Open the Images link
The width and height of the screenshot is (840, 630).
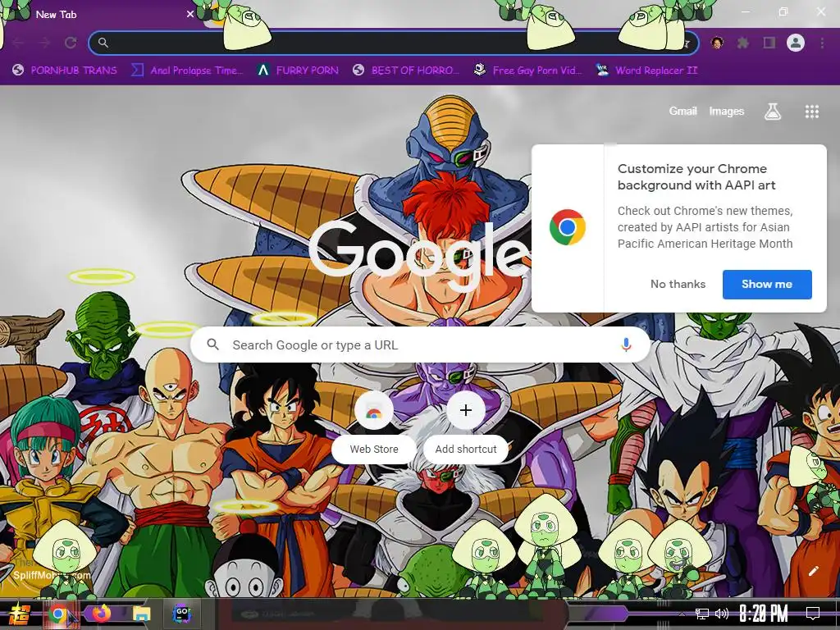(x=727, y=112)
